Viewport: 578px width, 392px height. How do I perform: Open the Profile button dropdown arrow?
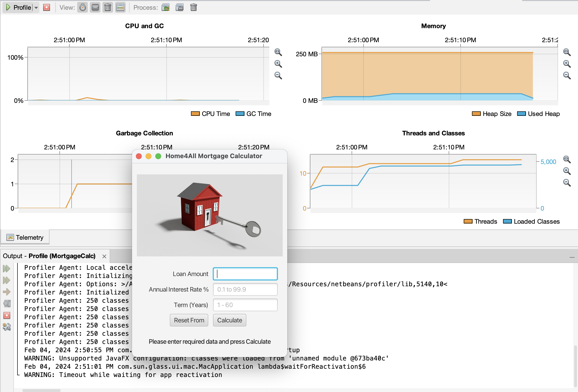(x=36, y=8)
